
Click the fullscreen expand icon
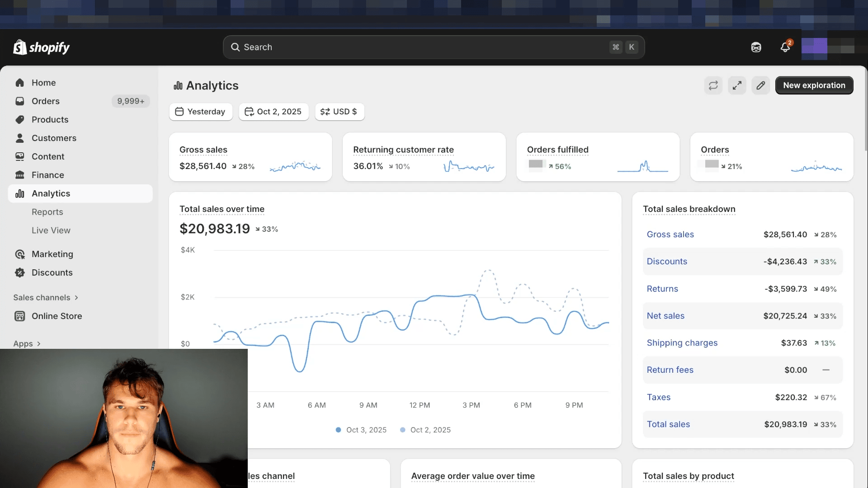737,85
